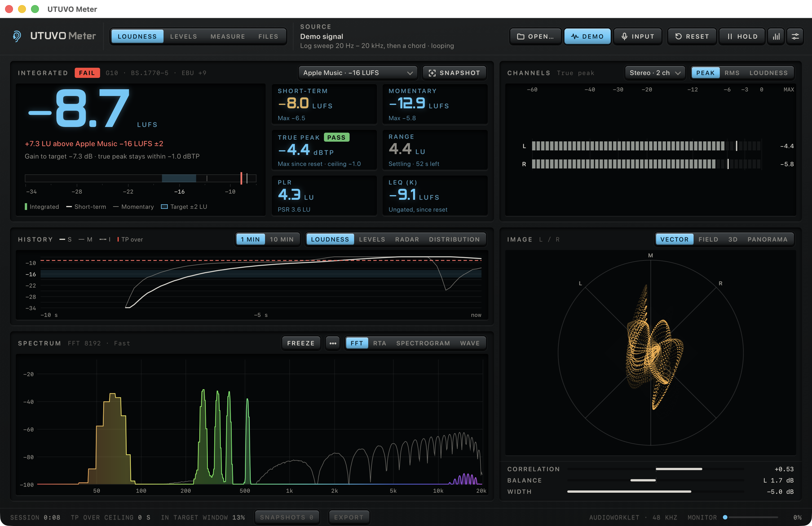
Task: Expand the Stereo 2 ch channel dropdown
Action: tap(655, 73)
